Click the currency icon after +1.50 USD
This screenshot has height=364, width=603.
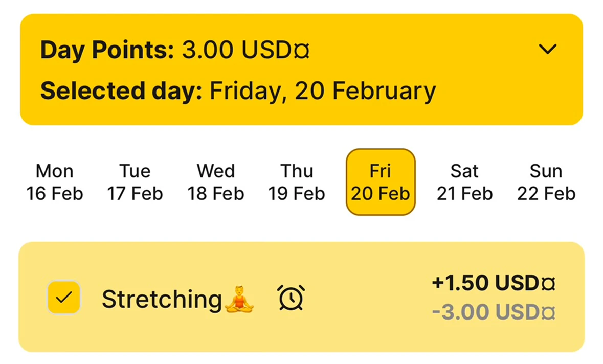pyautogui.click(x=549, y=283)
